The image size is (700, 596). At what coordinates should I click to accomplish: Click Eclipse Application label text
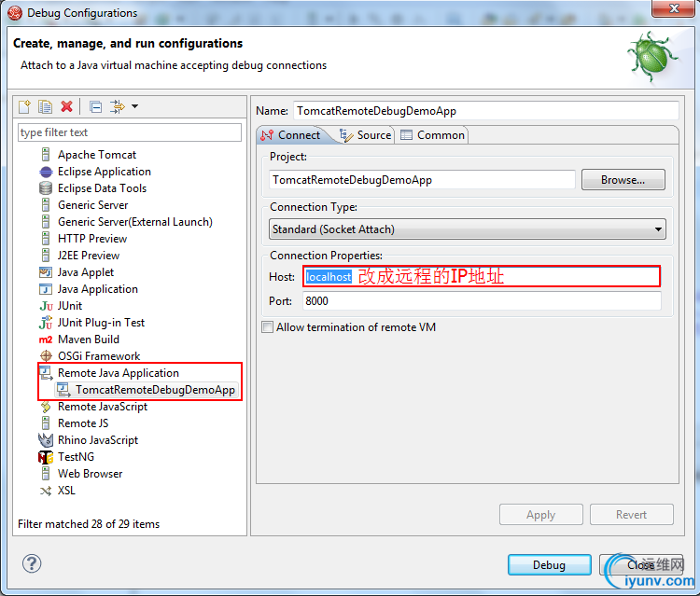104,172
